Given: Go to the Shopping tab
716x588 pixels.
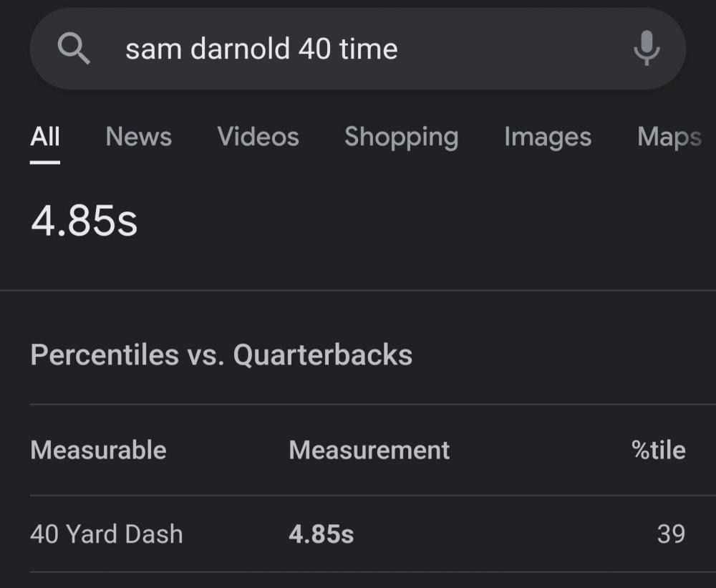Looking at the screenshot, I should [401, 136].
